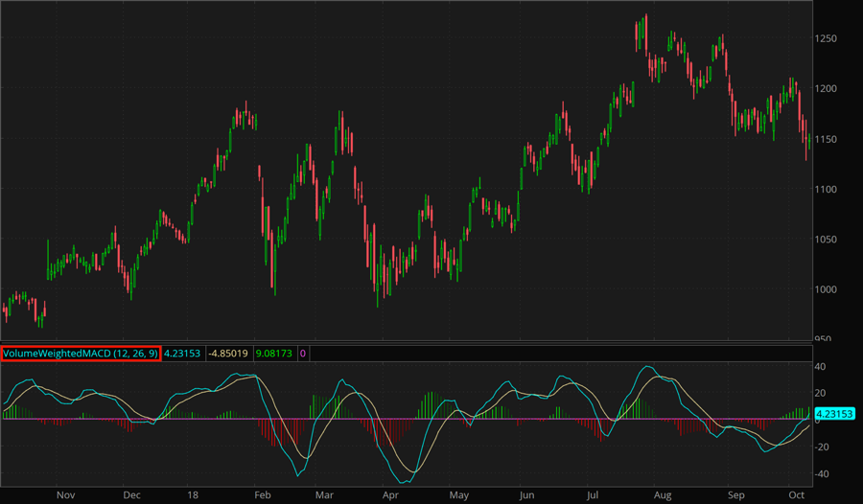Select the Oct label on time axis
This screenshot has width=863, height=504.
797,495
